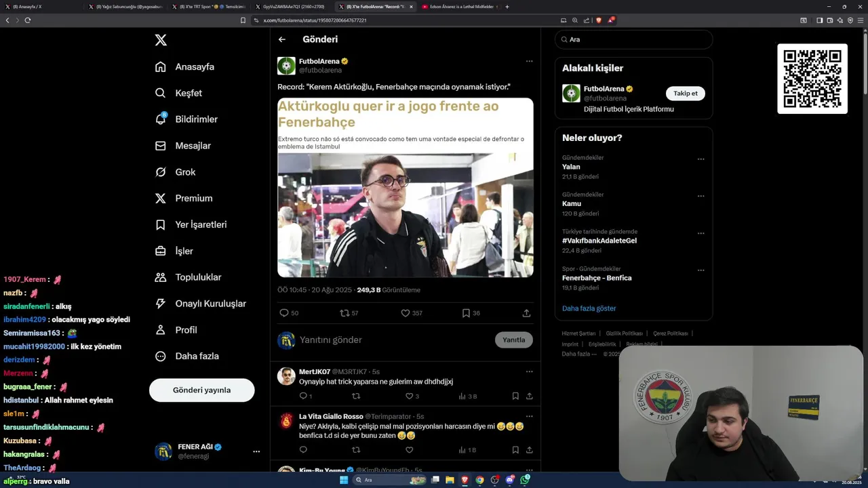Open Discord from taskbar
This screenshot has height=488, width=868.
(x=510, y=480)
